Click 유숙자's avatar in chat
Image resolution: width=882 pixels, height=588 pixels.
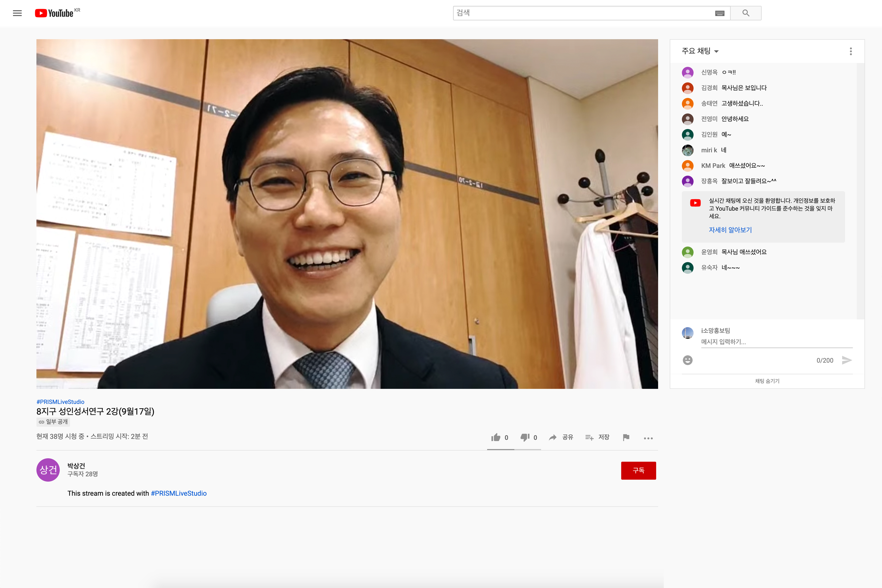[687, 268]
